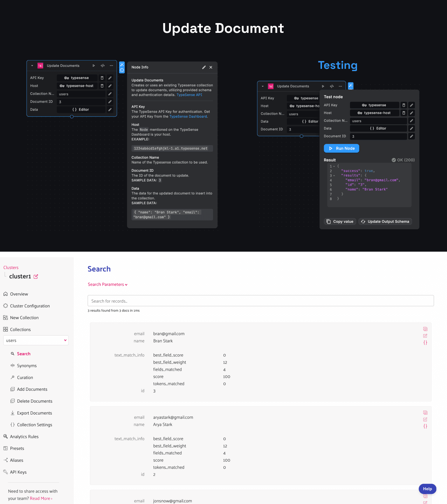Open the TypeSense API link
Viewport: 447px width, 504px height.
click(x=189, y=95)
